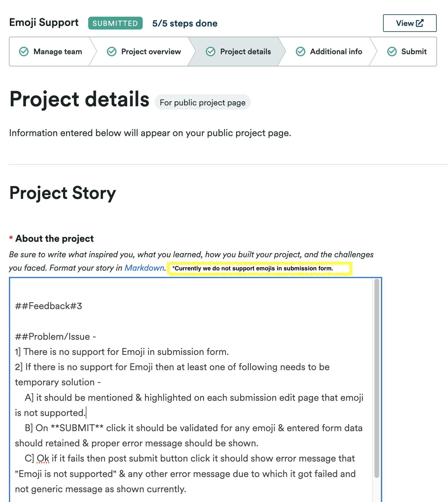The image size is (448, 502).
Task: Open the Markdown formatting link
Action: click(x=144, y=268)
